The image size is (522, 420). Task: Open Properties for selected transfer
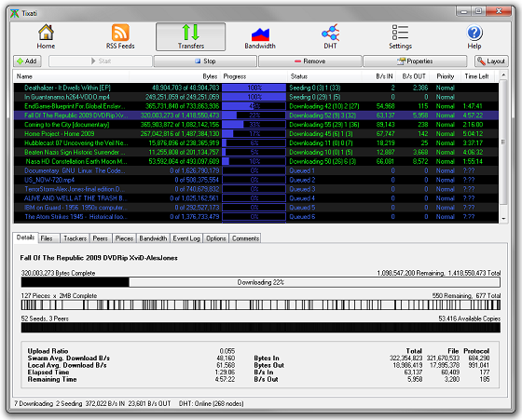415,61
